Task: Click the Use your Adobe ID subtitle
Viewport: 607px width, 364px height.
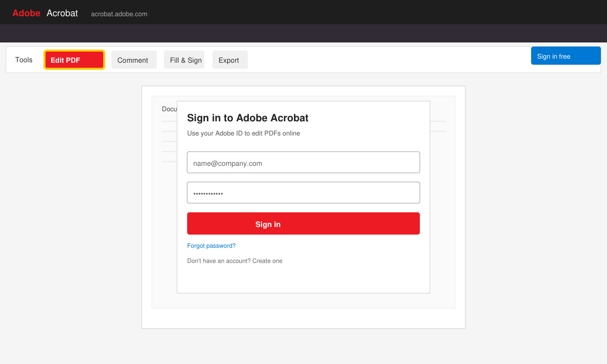Action: click(243, 133)
